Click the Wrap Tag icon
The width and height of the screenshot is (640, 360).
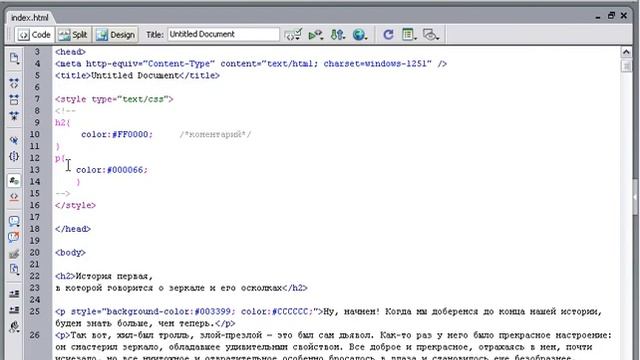pyautogui.click(x=14, y=254)
